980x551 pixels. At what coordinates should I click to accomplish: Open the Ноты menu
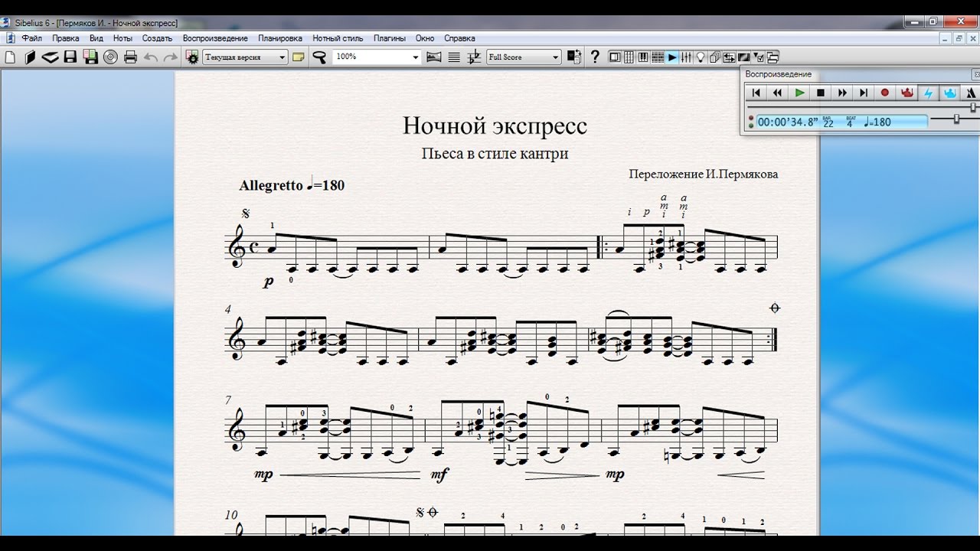coord(122,38)
